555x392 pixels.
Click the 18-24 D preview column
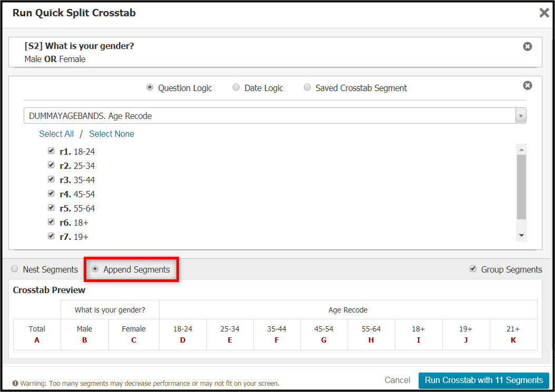coord(183,334)
